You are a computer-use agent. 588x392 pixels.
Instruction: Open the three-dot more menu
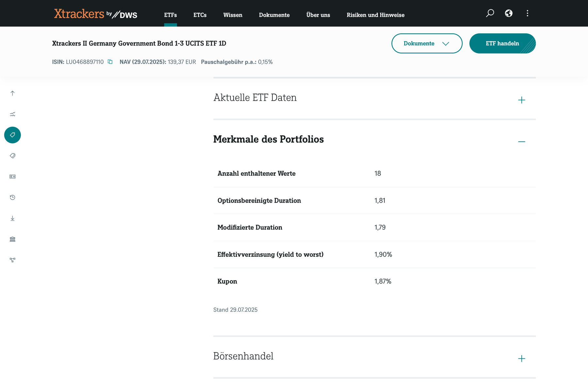pyautogui.click(x=527, y=13)
